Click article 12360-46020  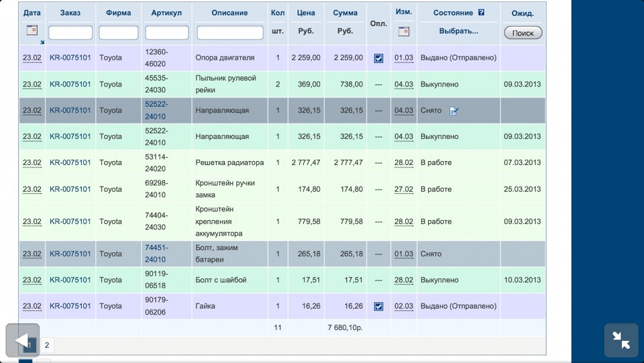(156, 58)
